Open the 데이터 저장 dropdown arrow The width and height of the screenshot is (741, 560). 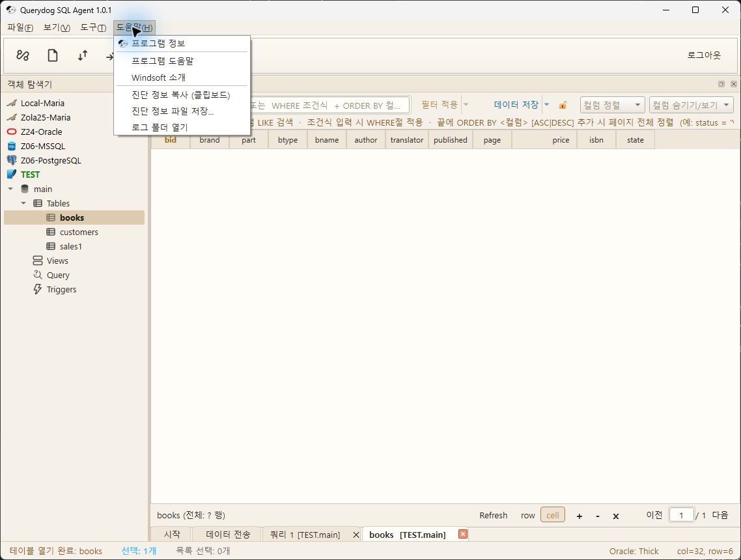[x=547, y=104]
